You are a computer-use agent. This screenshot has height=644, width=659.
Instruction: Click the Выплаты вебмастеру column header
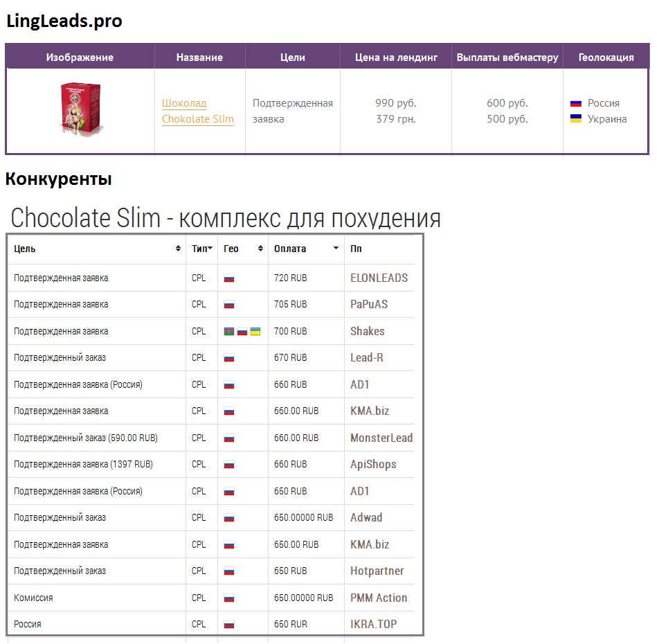point(507,57)
